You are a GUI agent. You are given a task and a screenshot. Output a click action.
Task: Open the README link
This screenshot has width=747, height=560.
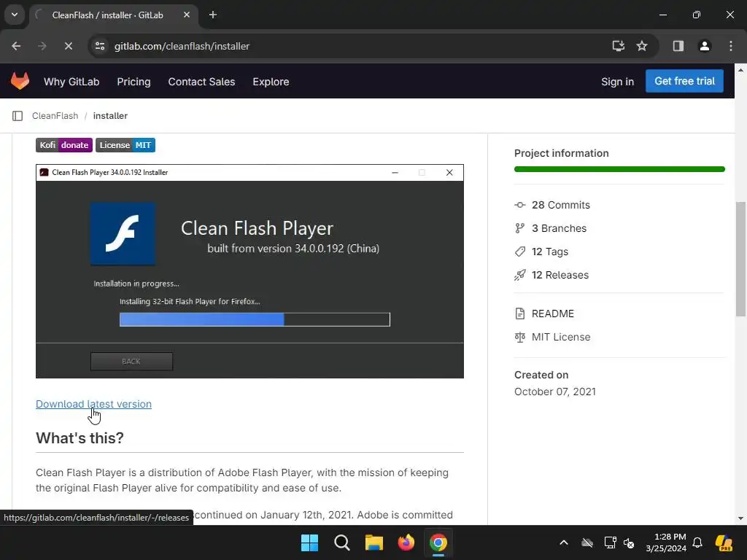[553, 314]
